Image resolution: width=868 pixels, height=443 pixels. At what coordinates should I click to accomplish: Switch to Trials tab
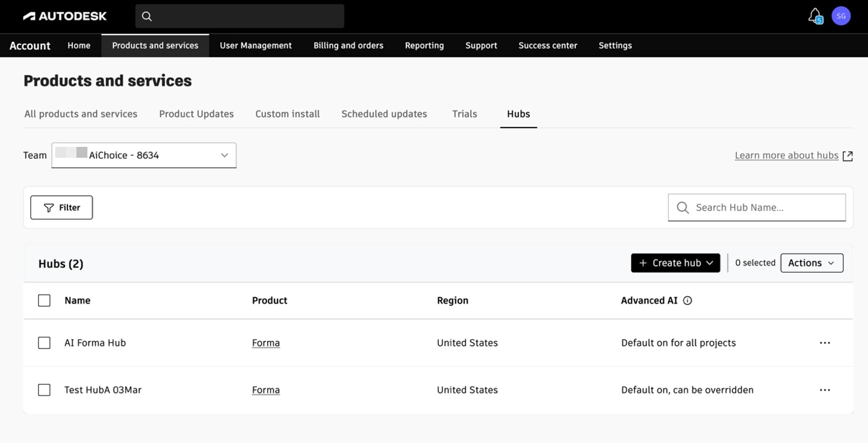tap(465, 114)
